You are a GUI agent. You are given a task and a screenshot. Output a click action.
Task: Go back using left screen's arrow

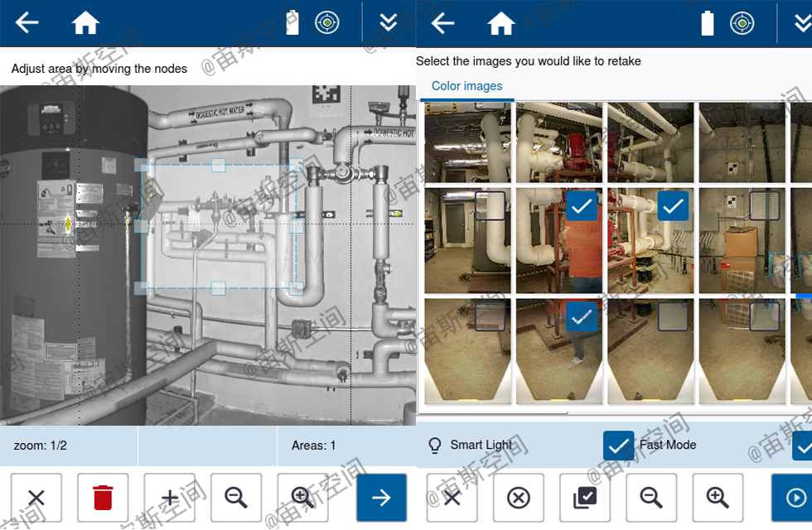pos(27,23)
